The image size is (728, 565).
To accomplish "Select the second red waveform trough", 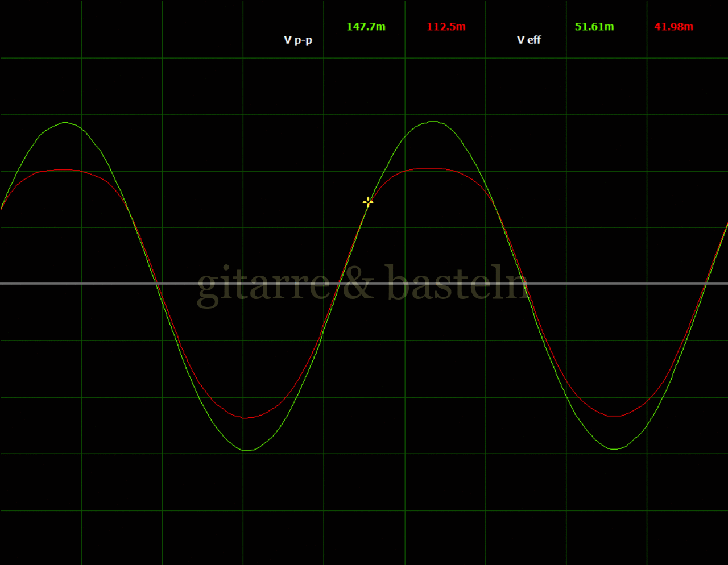I will tap(615, 416).
